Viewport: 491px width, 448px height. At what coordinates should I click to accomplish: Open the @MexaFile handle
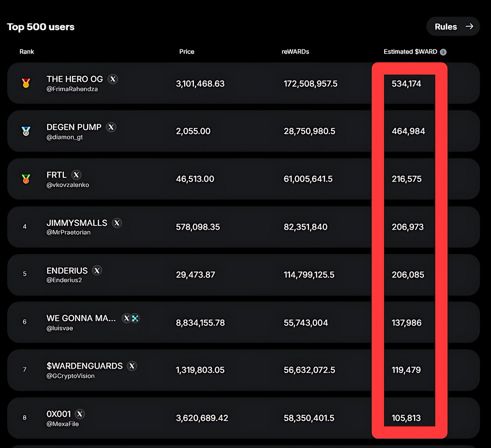pos(63,424)
